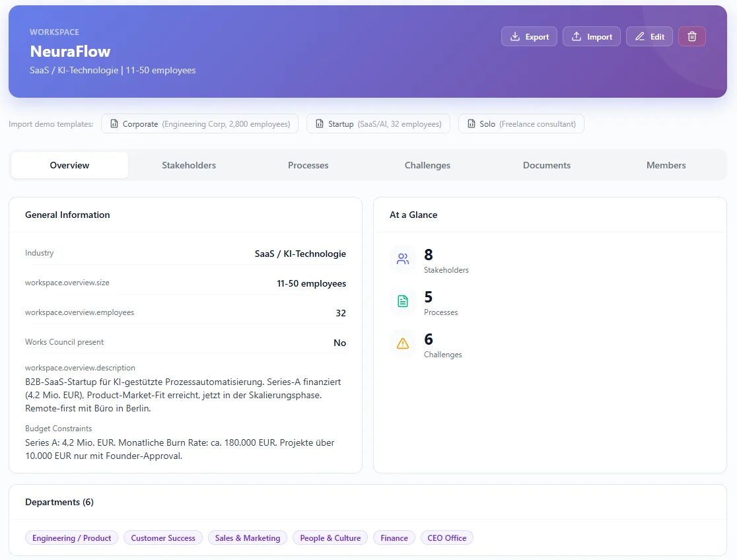Click the Engineering / Product department chip
Screen dimensions: 737x560
[x=71, y=538]
